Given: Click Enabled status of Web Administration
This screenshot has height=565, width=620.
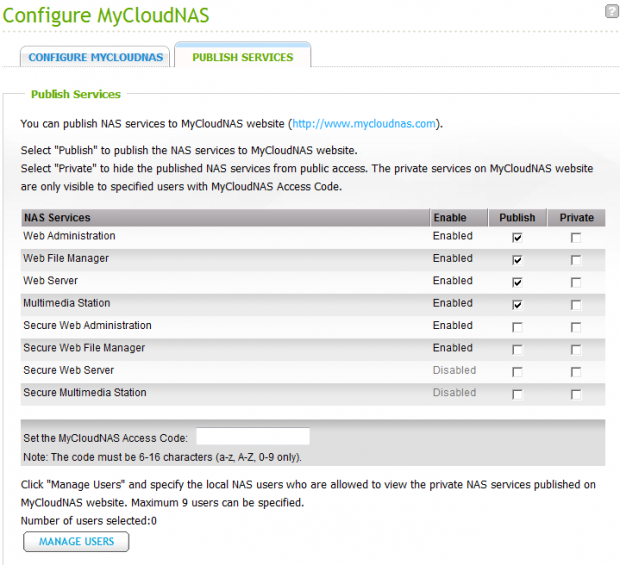Looking at the screenshot, I should tap(453, 236).
